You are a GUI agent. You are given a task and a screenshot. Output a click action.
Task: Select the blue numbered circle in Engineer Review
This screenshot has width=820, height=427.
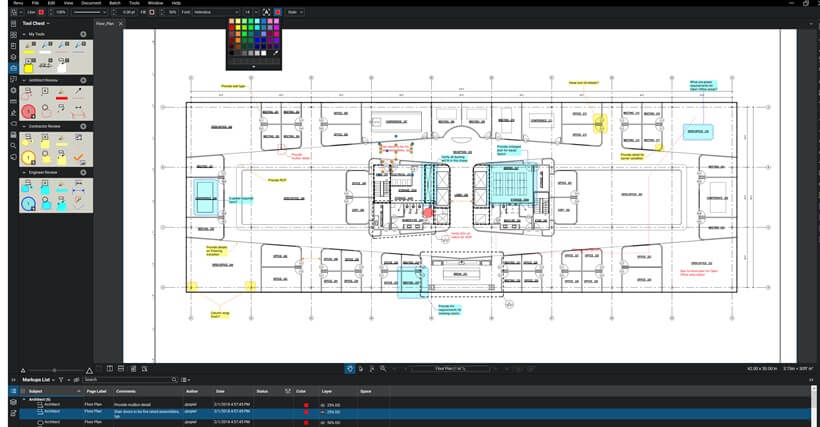coord(28,203)
